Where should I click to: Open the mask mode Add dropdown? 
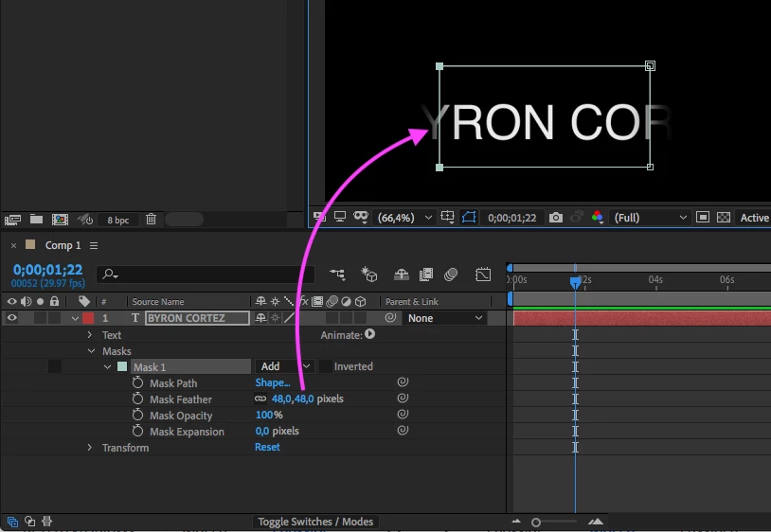[284, 366]
